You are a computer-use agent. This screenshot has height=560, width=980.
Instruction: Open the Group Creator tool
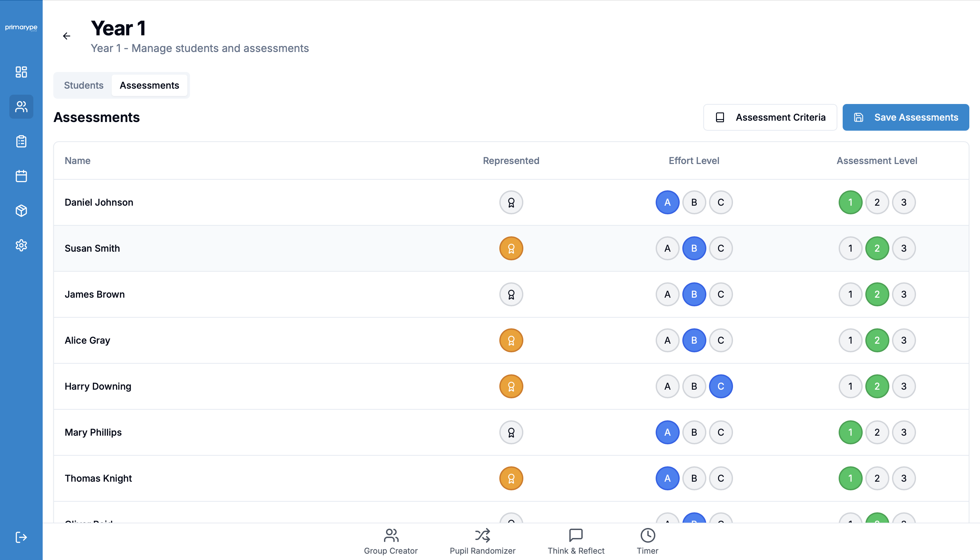coord(390,542)
